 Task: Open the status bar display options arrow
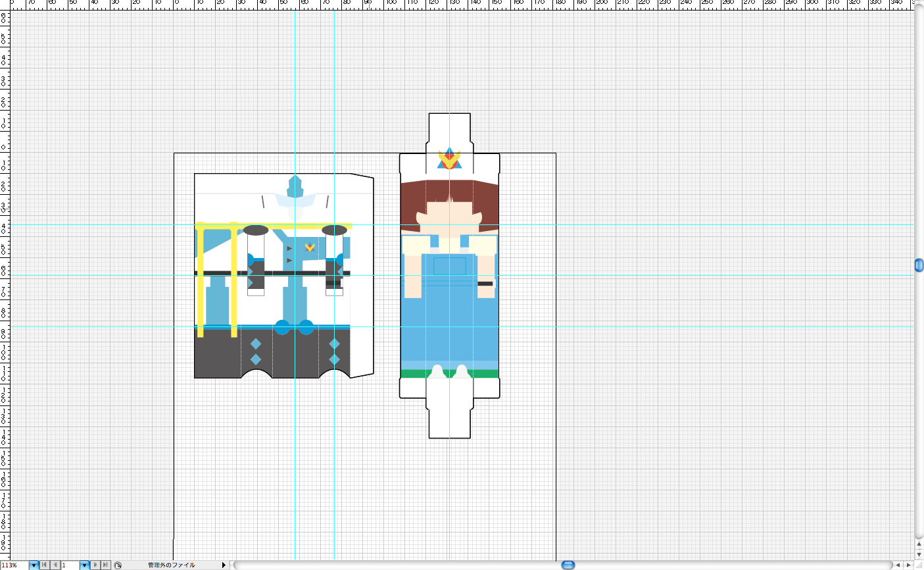[224, 565]
